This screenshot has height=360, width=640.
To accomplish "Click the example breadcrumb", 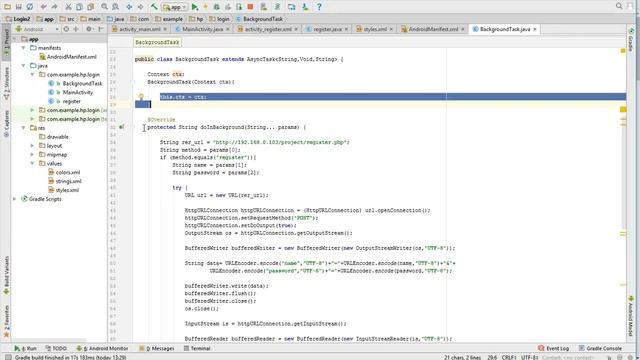I will pyautogui.click(x=169, y=19).
